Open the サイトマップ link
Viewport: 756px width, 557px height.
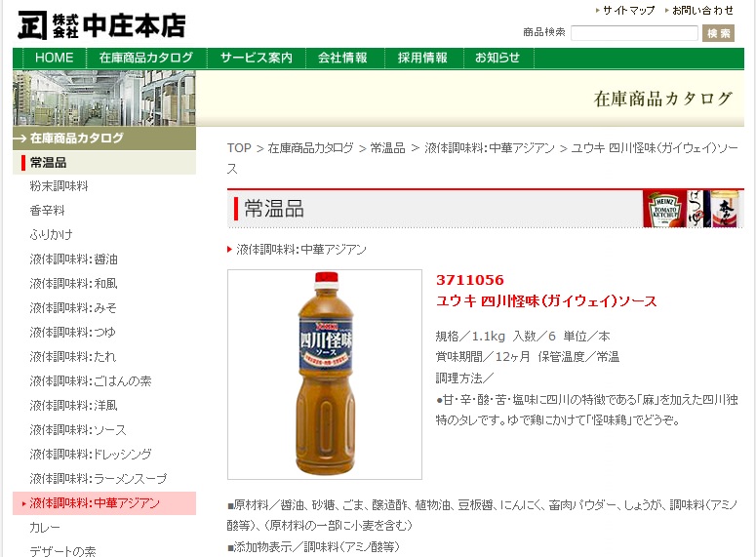click(628, 11)
